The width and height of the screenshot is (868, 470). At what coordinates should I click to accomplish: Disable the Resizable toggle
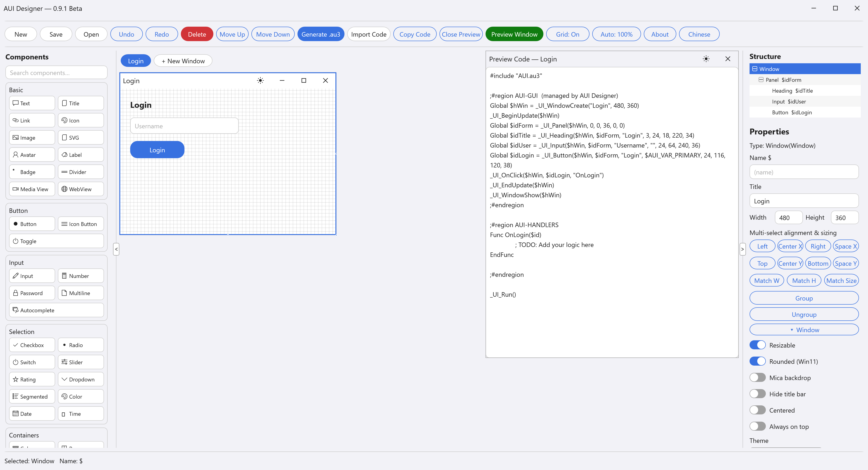click(x=757, y=345)
